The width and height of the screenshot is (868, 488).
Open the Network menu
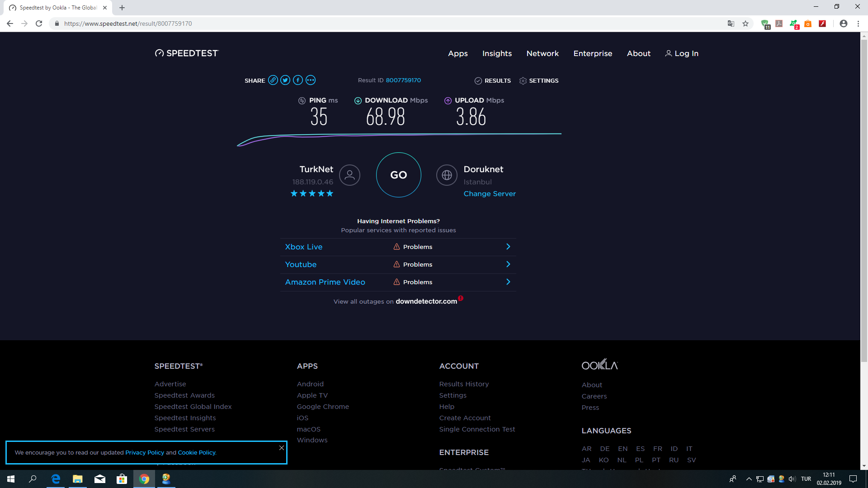[x=542, y=53]
